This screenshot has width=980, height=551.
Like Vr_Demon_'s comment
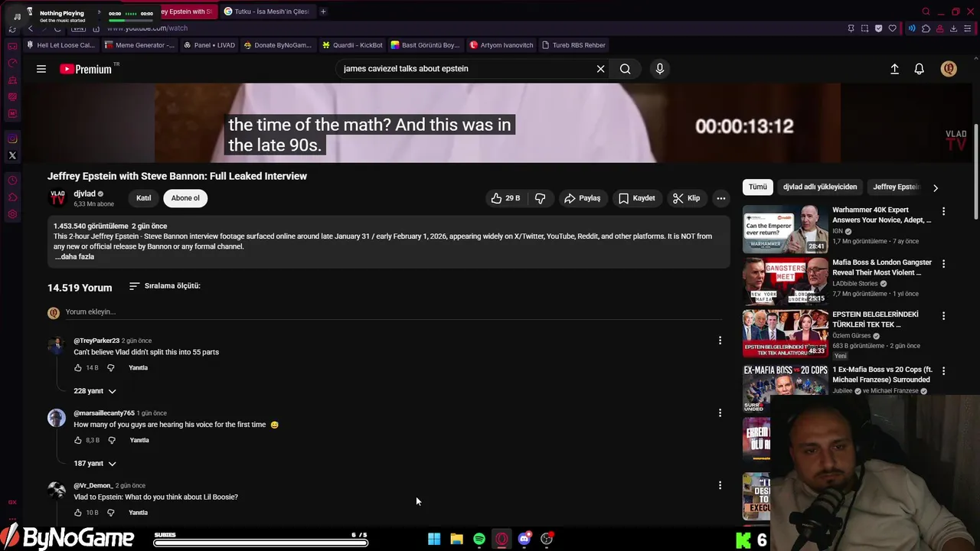click(78, 513)
